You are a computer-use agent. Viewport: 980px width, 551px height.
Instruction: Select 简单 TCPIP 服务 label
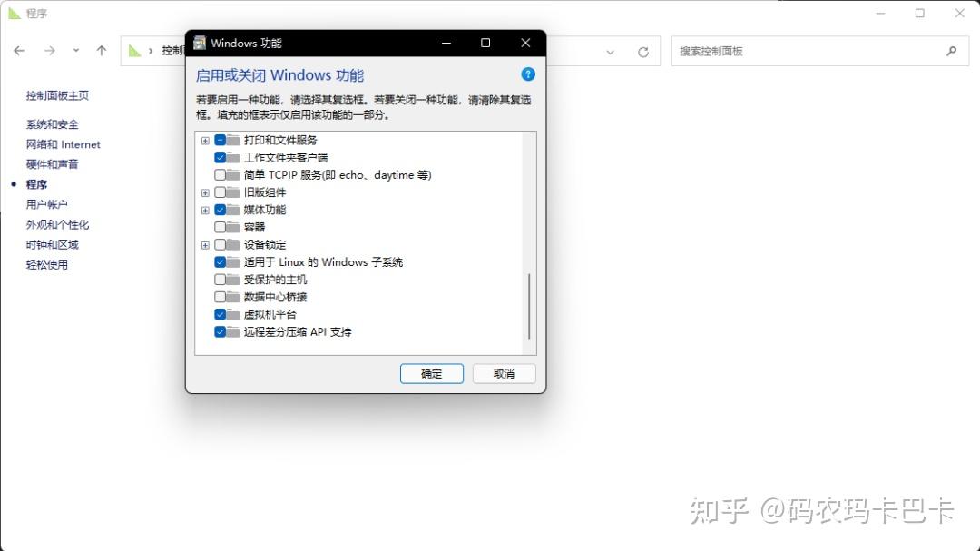pos(338,175)
